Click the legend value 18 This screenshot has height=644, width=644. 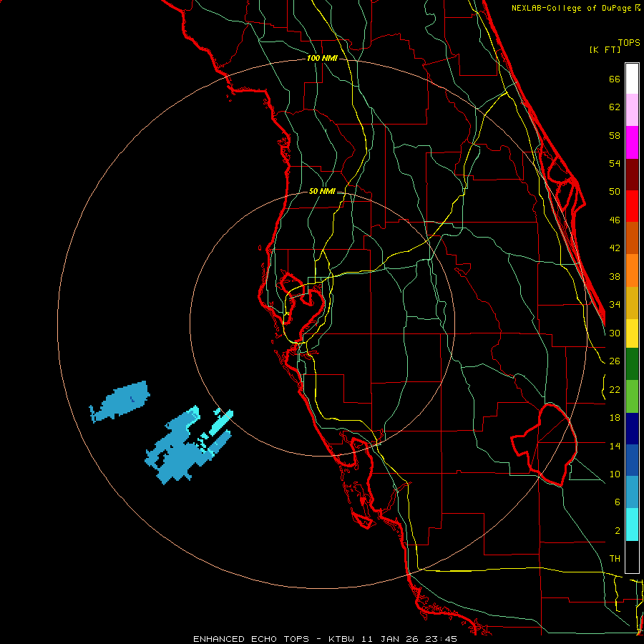pyautogui.click(x=615, y=418)
